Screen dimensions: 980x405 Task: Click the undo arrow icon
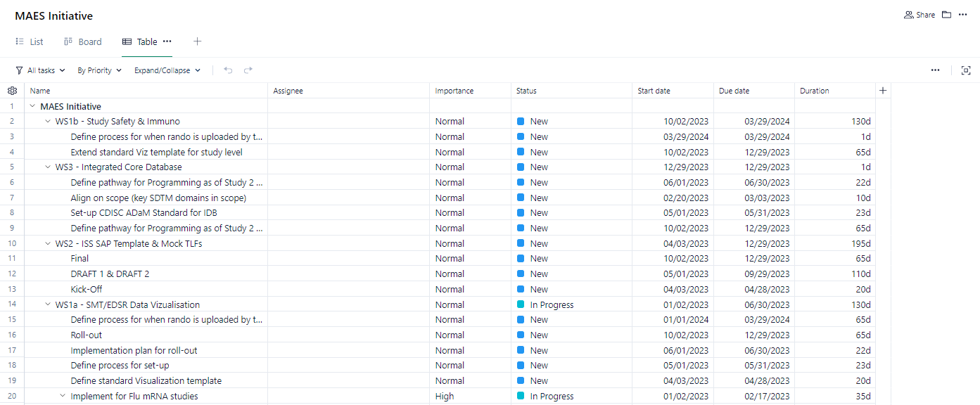pos(228,70)
